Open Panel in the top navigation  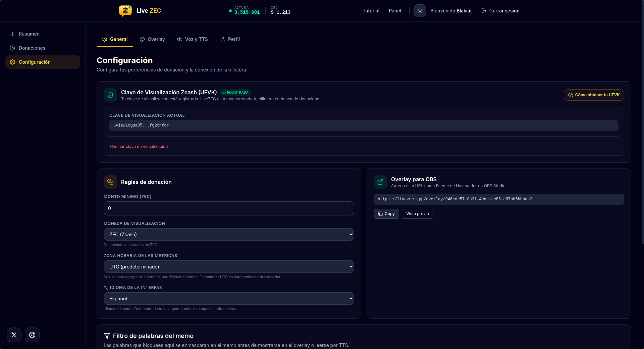coord(395,11)
